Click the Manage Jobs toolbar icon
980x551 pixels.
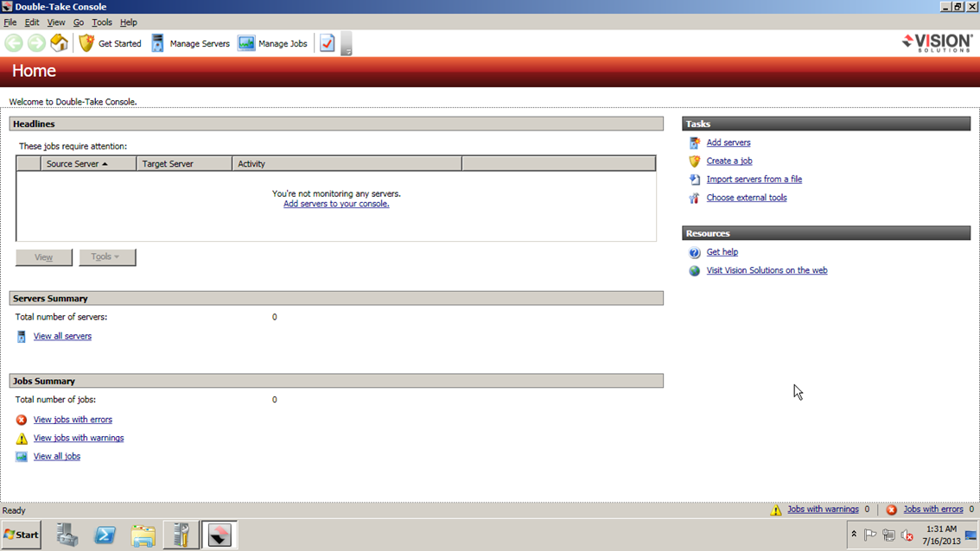246,43
